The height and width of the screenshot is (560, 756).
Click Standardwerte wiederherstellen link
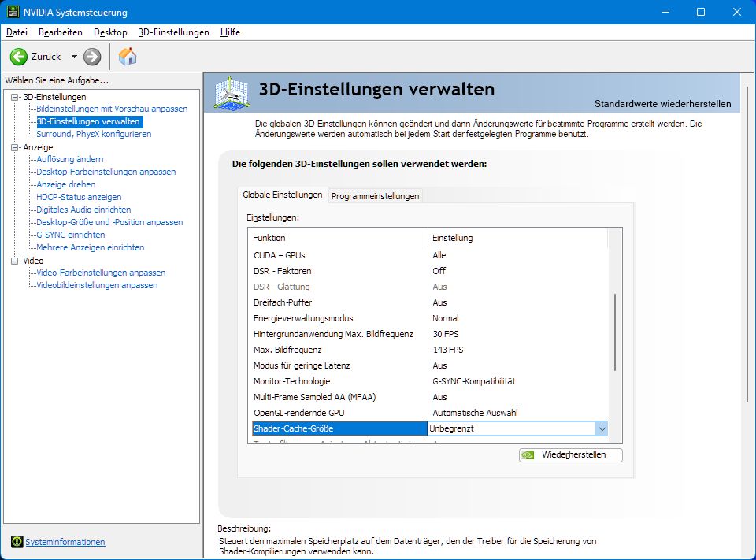pyautogui.click(x=662, y=104)
